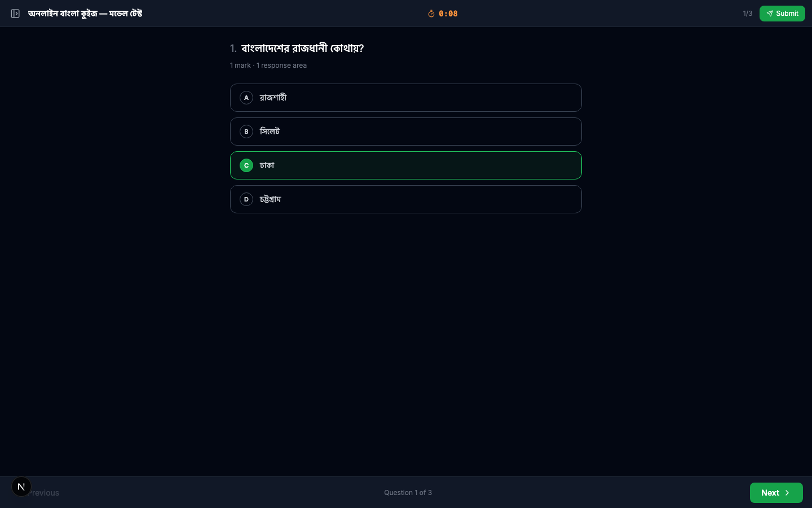Pick the answer option চট্টগ্রাম
Screen dimensions: 812x508
click(x=405, y=199)
